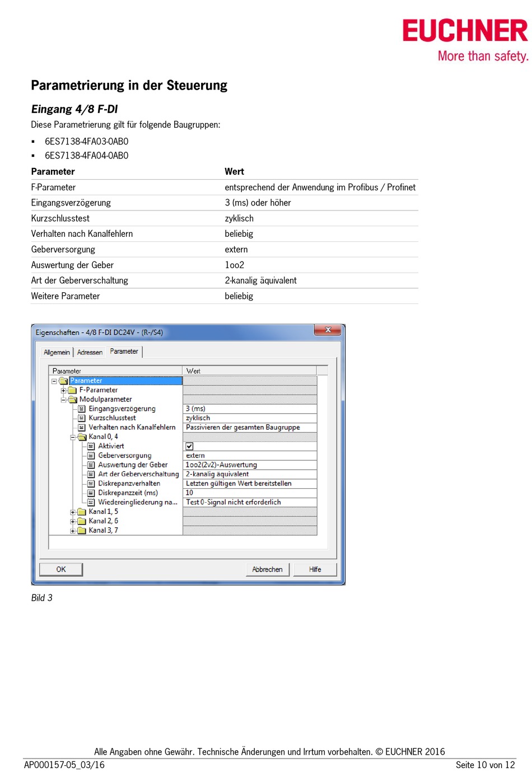Expand the Kanal 1, 5 node
532x772 pixels.
point(73,512)
